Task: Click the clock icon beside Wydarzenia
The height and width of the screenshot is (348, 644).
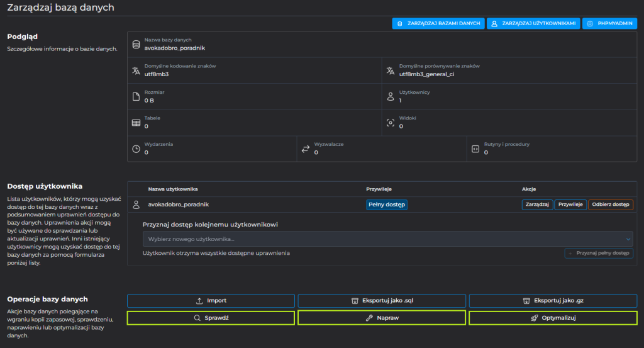Action: [x=136, y=149]
